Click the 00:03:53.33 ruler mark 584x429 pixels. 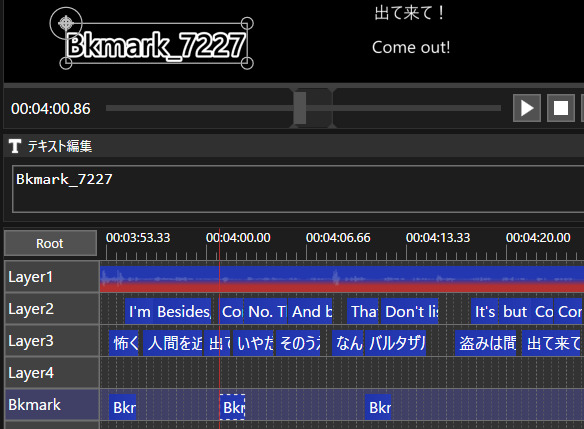(138, 238)
